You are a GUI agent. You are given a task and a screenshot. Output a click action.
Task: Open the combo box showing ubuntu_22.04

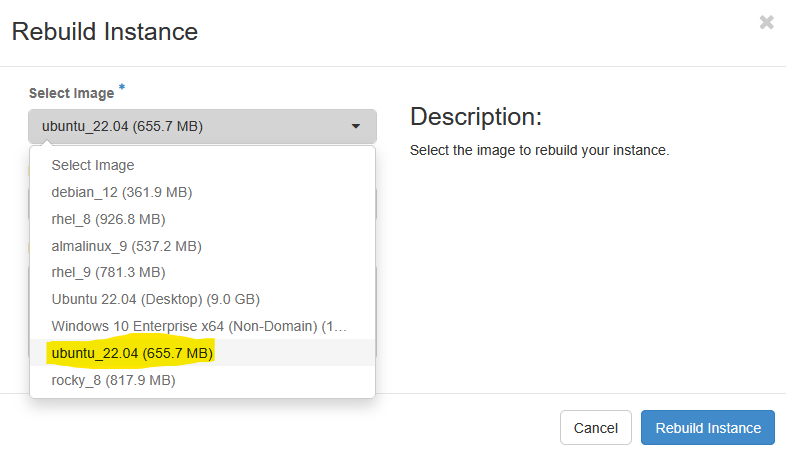click(x=202, y=126)
